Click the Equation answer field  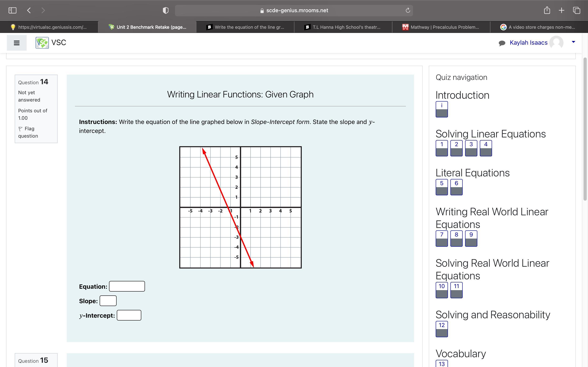[127, 286]
